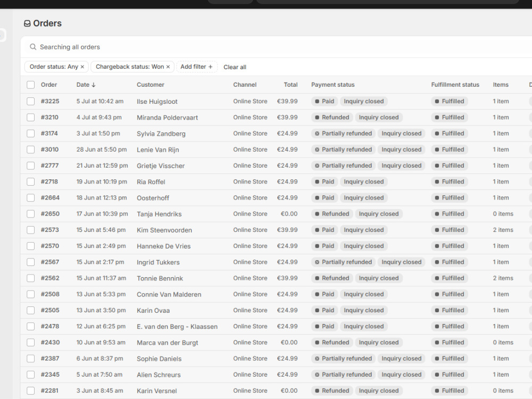Click customer Ilse Huigsloot
The image size is (532, 399).
click(x=157, y=102)
